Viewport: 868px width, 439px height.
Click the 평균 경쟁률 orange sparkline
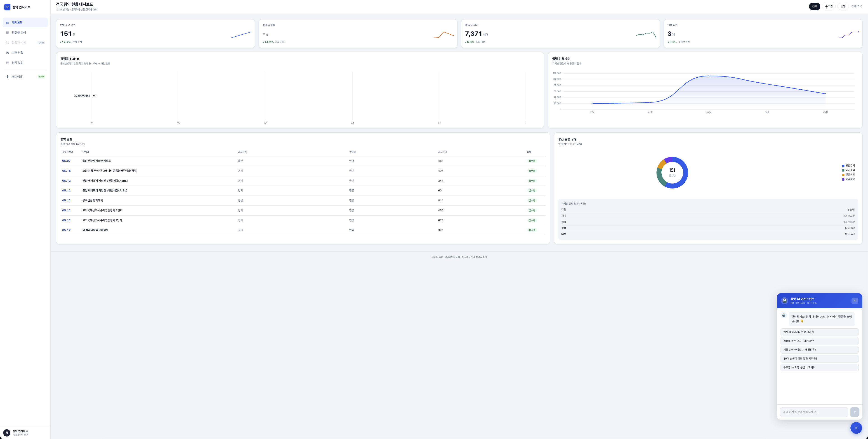click(444, 35)
